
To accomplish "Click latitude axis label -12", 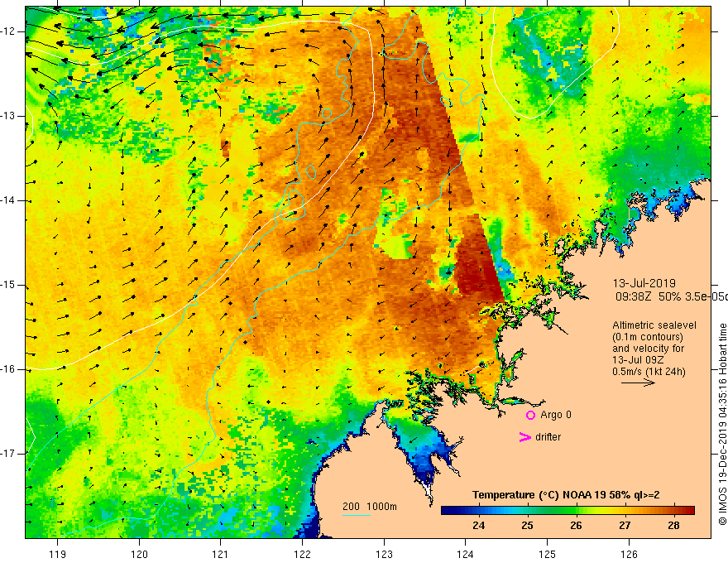I will coord(8,31).
